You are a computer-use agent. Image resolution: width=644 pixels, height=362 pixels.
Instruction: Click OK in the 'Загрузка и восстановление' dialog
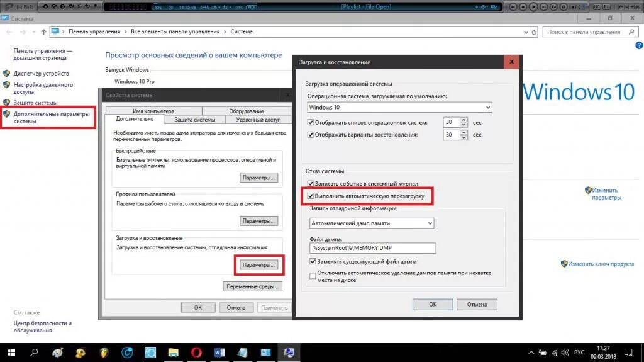click(433, 305)
